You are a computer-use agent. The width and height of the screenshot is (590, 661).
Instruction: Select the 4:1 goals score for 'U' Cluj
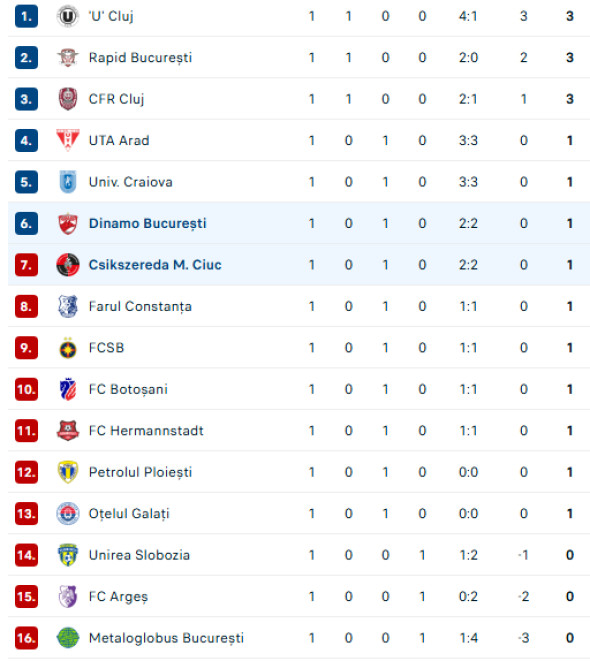click(468, 16)
